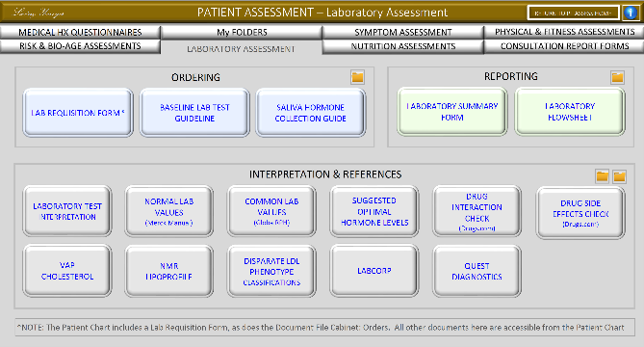Image resolution: width=644 pixels, height=347 pixels.
Task: Open Suggested Optimal Hormone Levels
Action: (374, 211)
